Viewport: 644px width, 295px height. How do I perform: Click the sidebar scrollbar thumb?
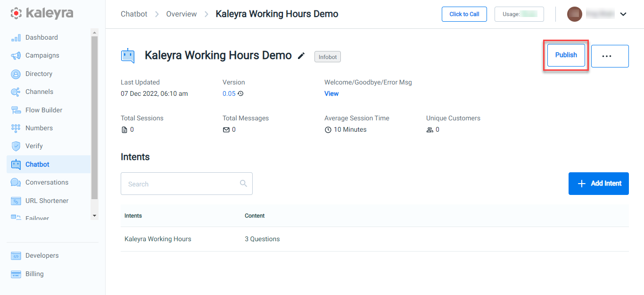pos(94,118)
